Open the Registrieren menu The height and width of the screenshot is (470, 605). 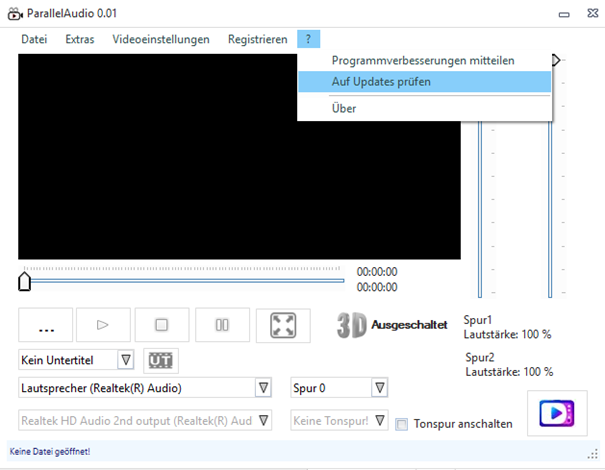tap(258, 39)
